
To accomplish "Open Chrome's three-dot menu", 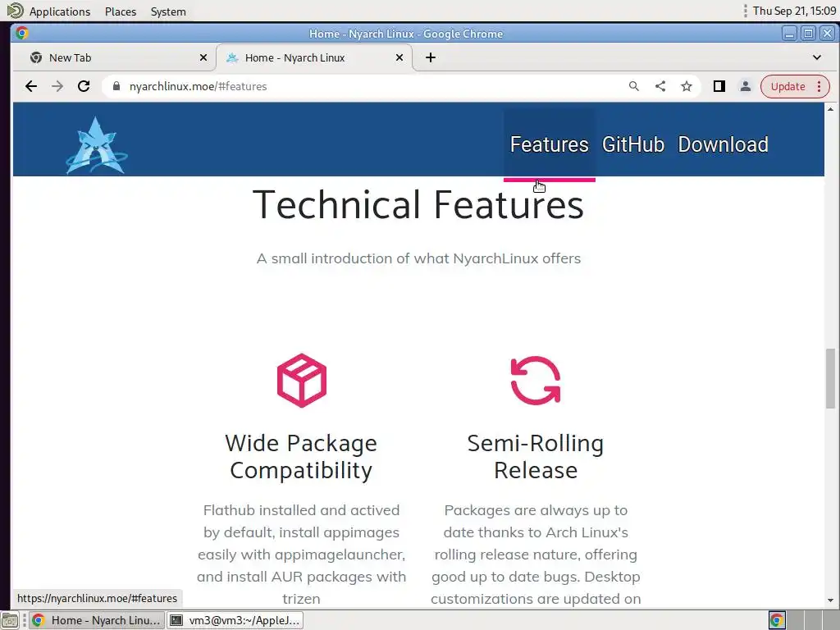I will pos(819,86).
